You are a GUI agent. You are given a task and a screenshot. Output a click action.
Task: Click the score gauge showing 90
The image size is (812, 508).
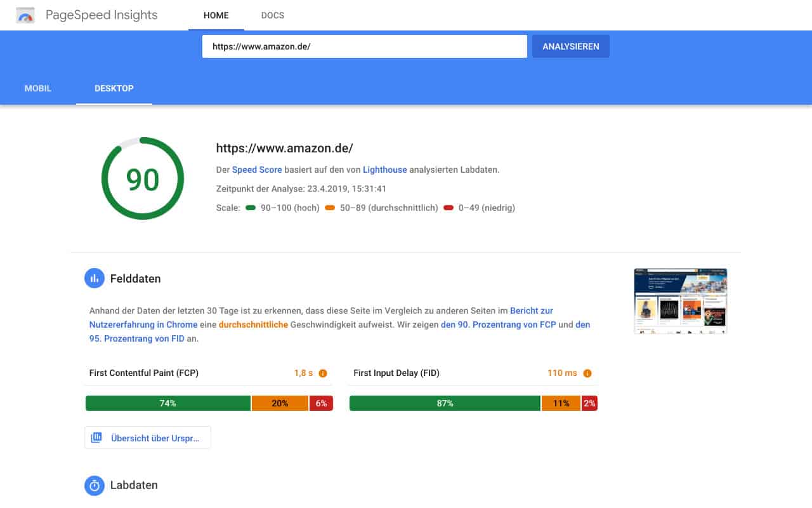click(x=143, y=178)
